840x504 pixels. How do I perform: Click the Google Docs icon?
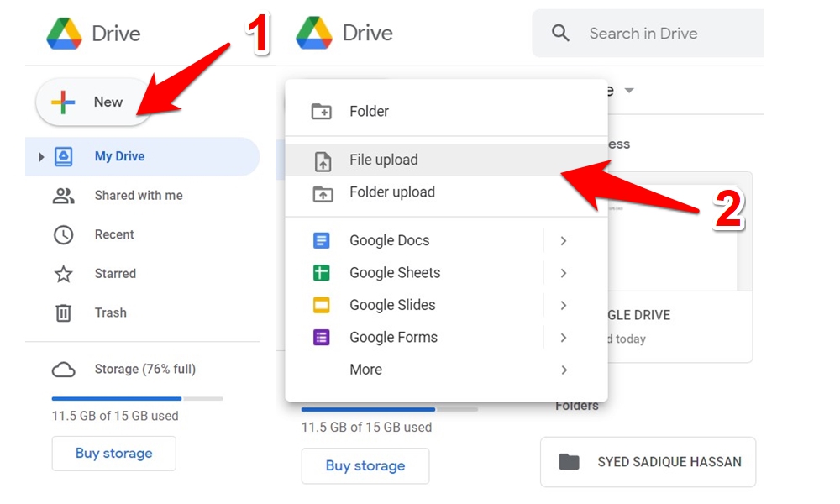pos(322,241)
